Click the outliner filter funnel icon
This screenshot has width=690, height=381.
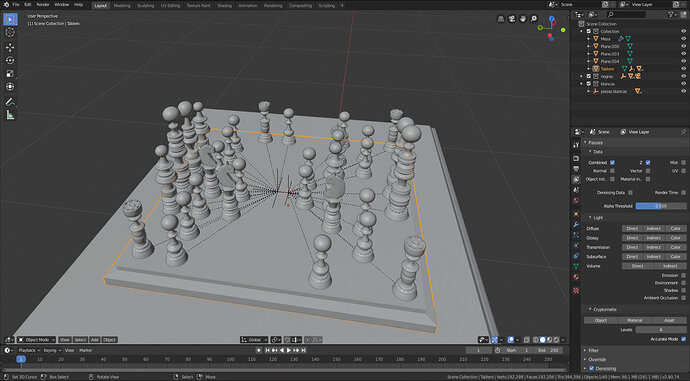pos(671,15)
